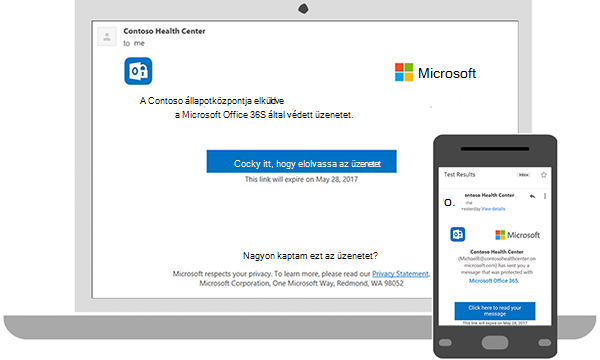Tap the phone's left navigation button
Screen dimensions: 600x360
coord(445,342)
